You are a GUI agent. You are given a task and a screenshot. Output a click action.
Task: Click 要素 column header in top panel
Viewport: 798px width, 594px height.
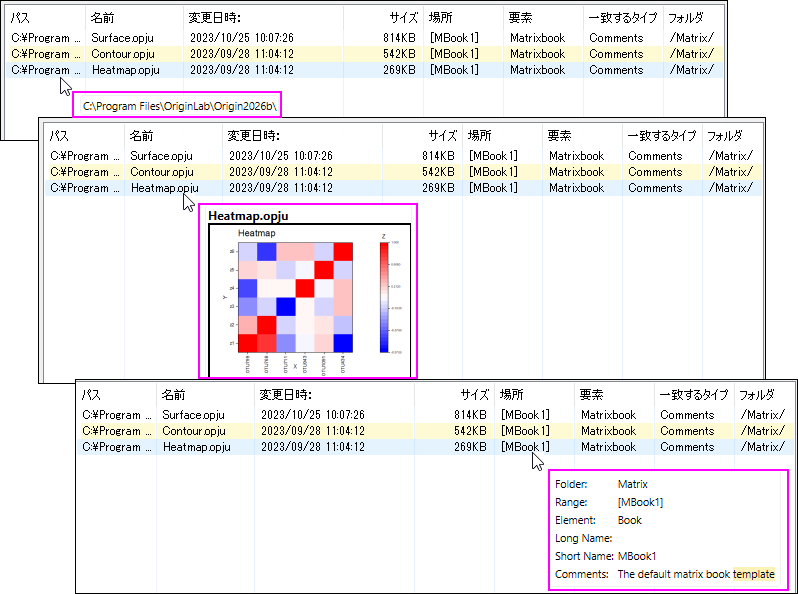tap(520, 18)
